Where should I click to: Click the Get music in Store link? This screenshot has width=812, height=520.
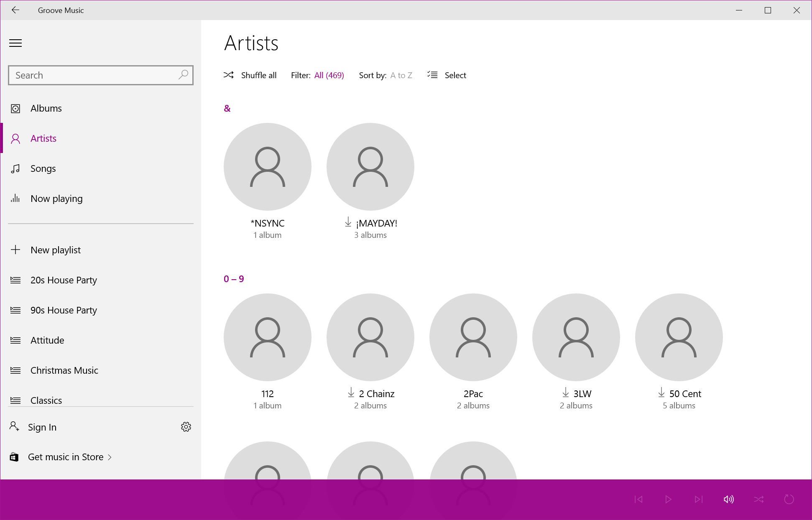[x=66, y=457]
